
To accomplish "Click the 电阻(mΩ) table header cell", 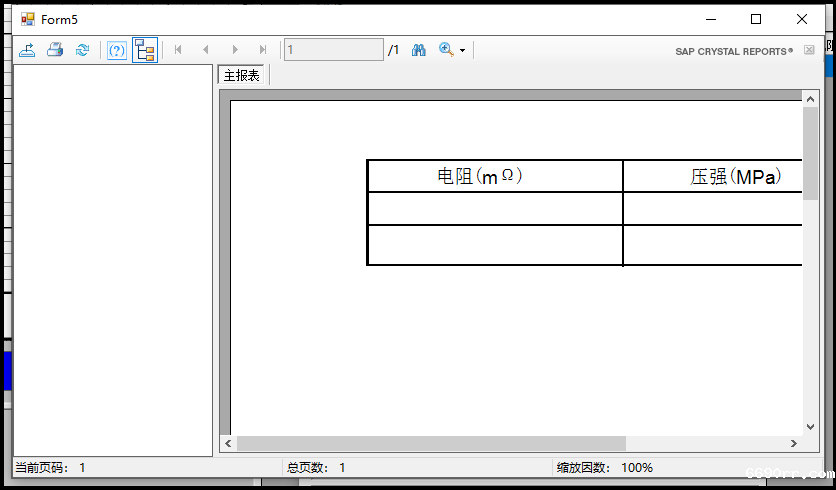I will (495, 176).
